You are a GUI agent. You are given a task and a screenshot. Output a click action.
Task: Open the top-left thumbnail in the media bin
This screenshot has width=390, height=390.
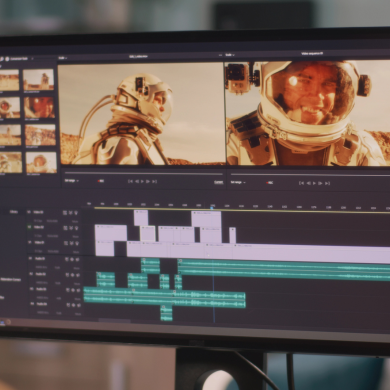click(x=9, y=80)
